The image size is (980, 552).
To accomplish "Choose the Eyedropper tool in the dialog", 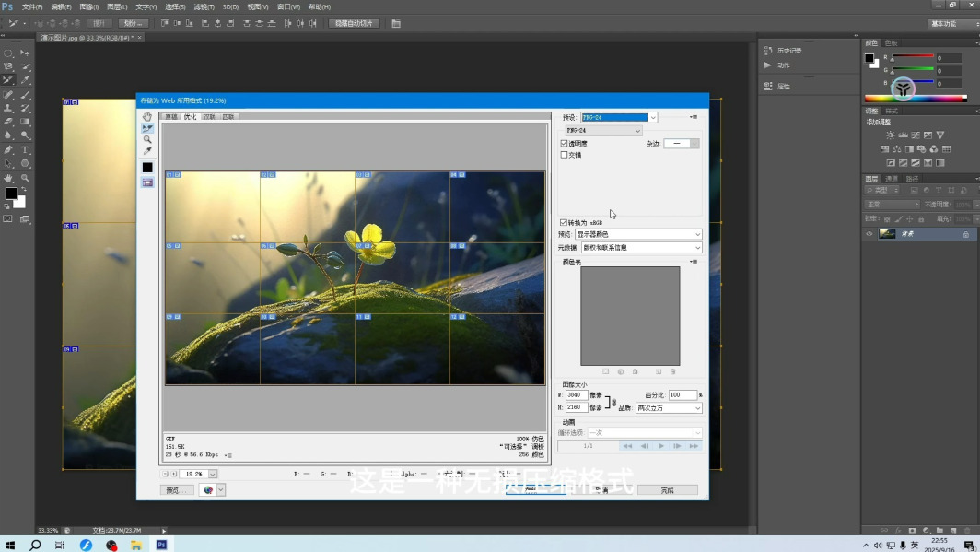I will (147, 150).
